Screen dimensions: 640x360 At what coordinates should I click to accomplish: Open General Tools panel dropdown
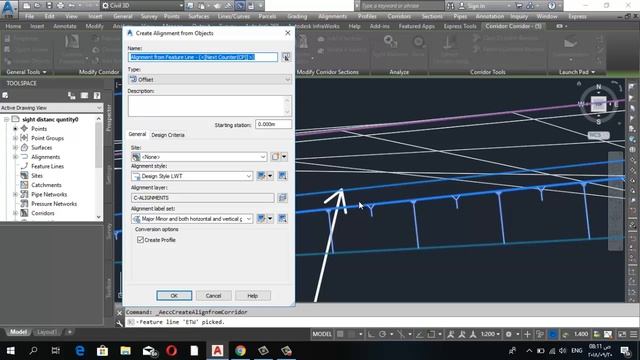coord(26,72)
